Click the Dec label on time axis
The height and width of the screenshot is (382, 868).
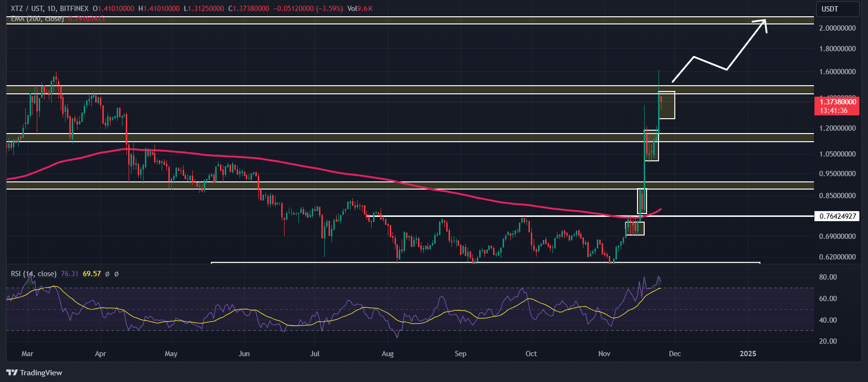tap(675, 354)
